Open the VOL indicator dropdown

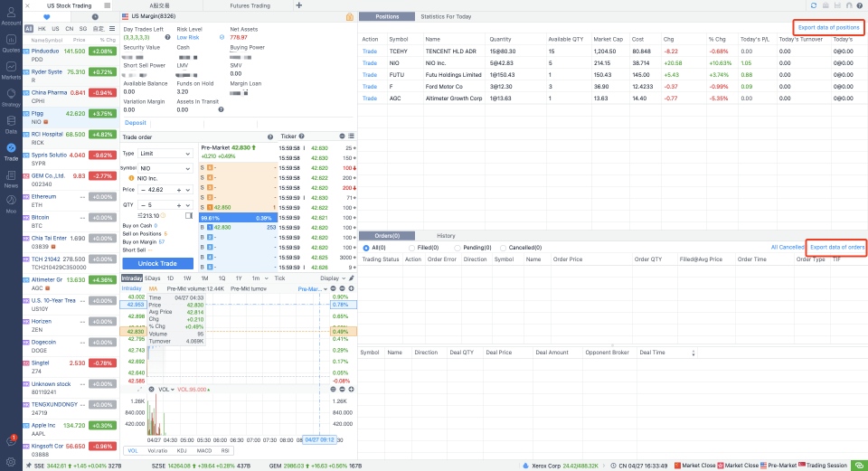pos(166,389)
